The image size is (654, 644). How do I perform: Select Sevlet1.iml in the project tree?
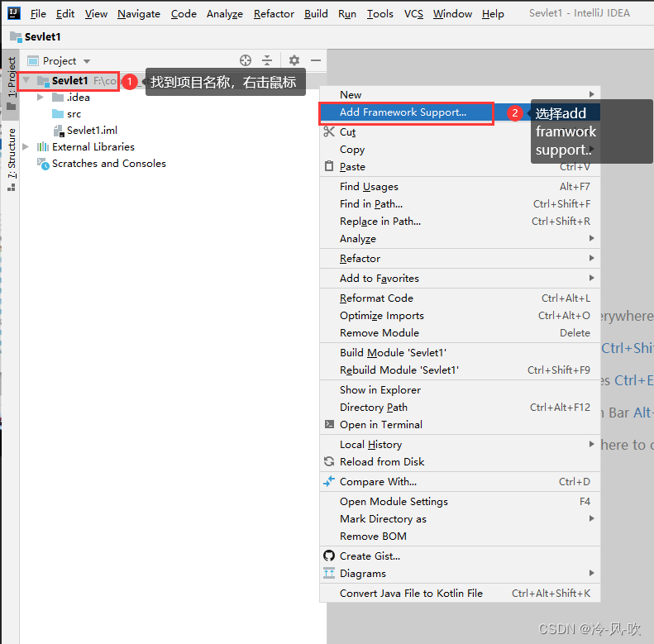(x=92, y=131)
